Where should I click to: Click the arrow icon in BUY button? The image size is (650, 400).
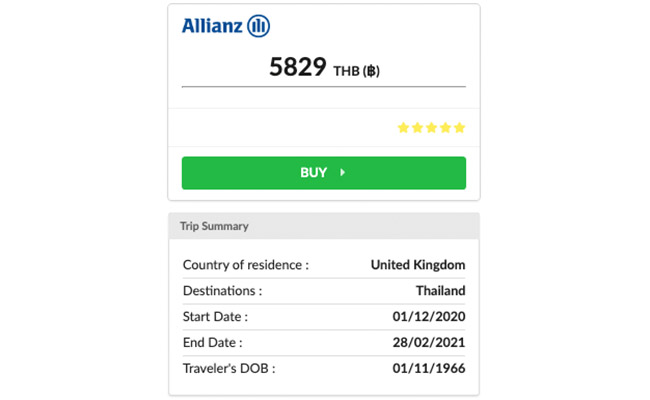(342, 173)
